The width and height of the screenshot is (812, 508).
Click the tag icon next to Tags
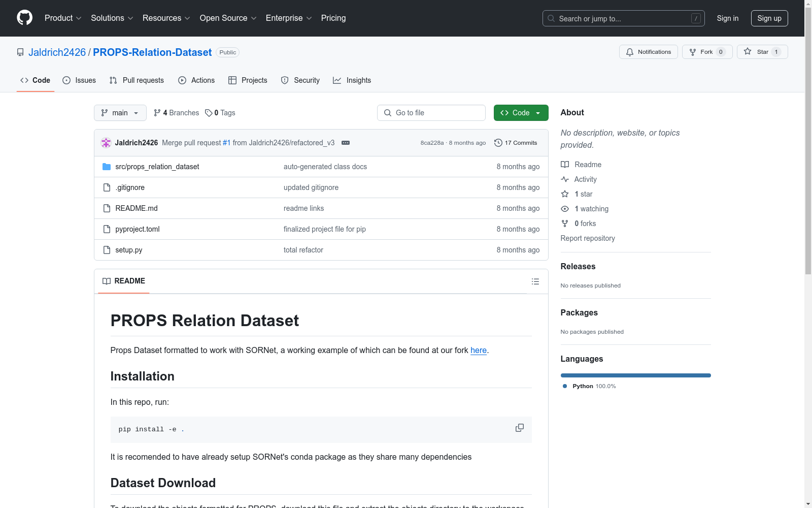click(x=209, y=113)
